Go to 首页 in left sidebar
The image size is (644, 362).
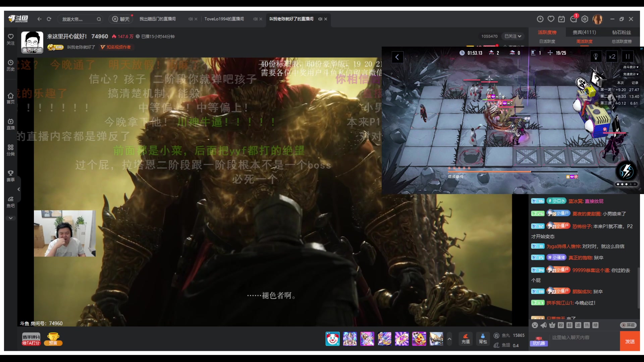pyautogui.click(x=11, y=98)
